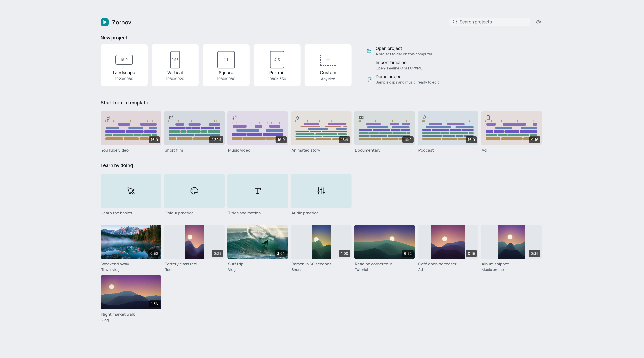This screenshot has width=644, height=358.
Task: Click the mixer sliders icon on Audio practice
Action: (x=321, y=191)
